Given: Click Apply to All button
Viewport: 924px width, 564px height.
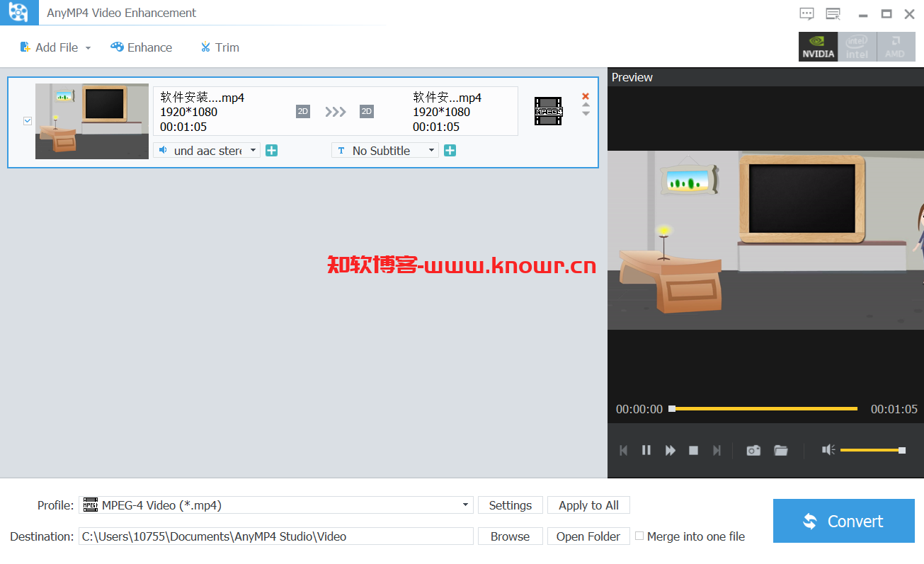Looking at the screenshot, I should coord(588,505).
